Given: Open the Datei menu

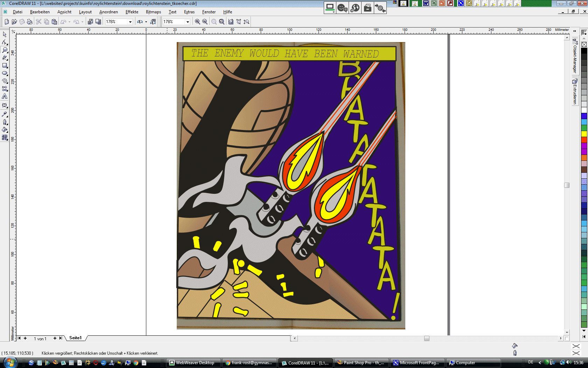Looking at the screenshot, I should (17, 12).
